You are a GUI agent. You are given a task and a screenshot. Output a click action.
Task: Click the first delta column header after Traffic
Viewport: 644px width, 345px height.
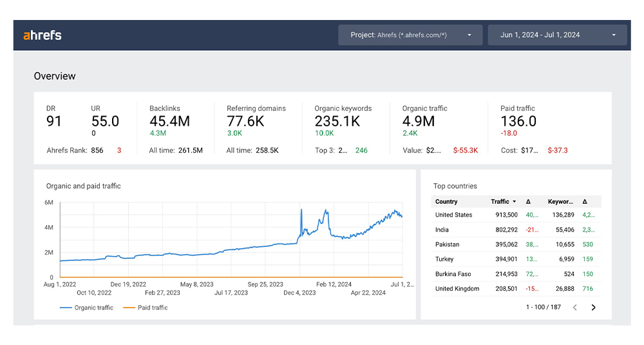coord(528,201)
